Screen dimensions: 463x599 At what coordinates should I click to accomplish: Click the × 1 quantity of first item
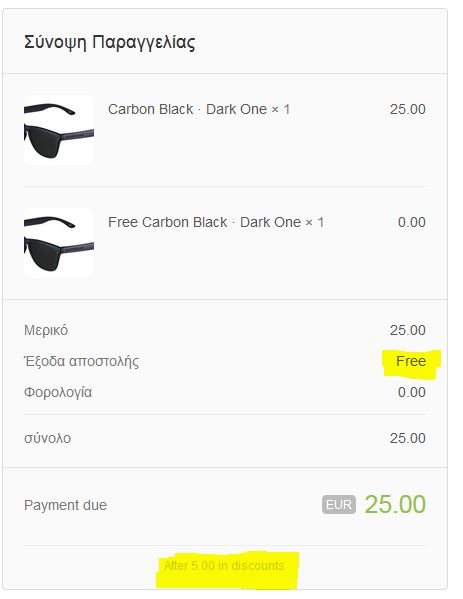click(x=281, y=109)
